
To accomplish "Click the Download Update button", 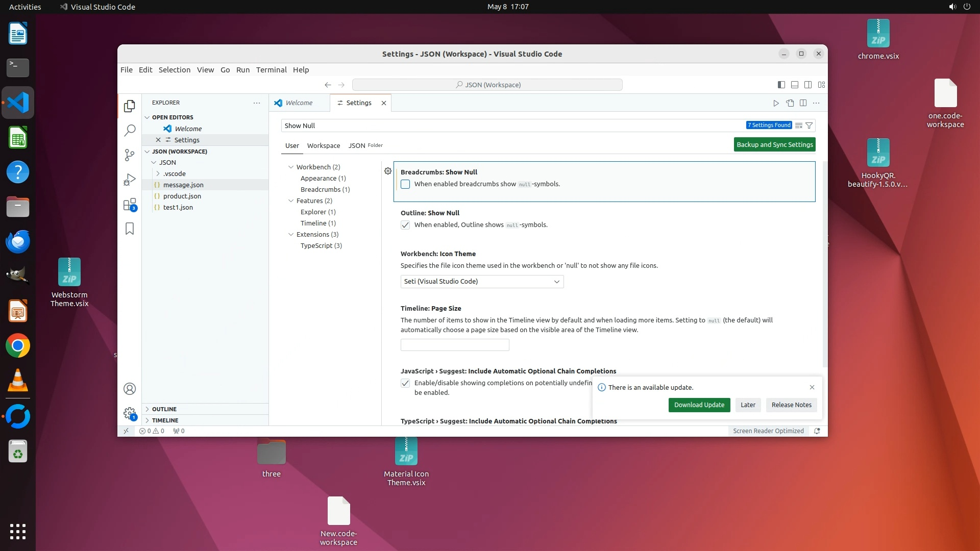I will coord(699,405).
